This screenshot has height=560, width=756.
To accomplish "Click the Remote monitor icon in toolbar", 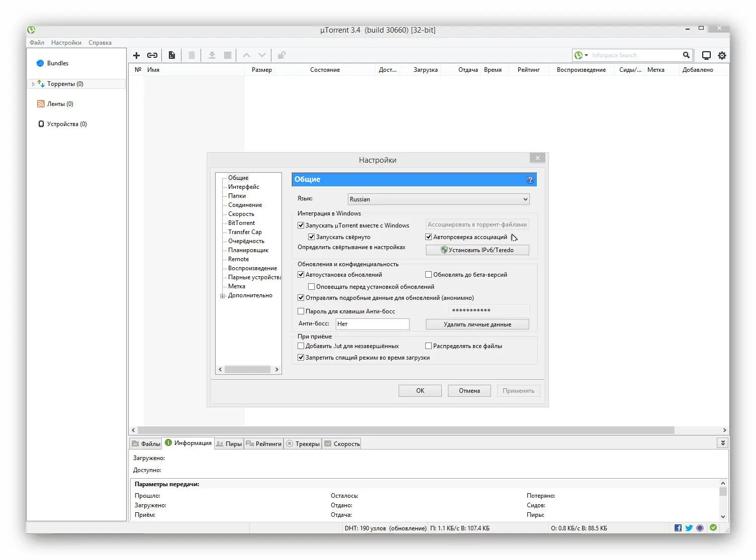I will (706, 55).
